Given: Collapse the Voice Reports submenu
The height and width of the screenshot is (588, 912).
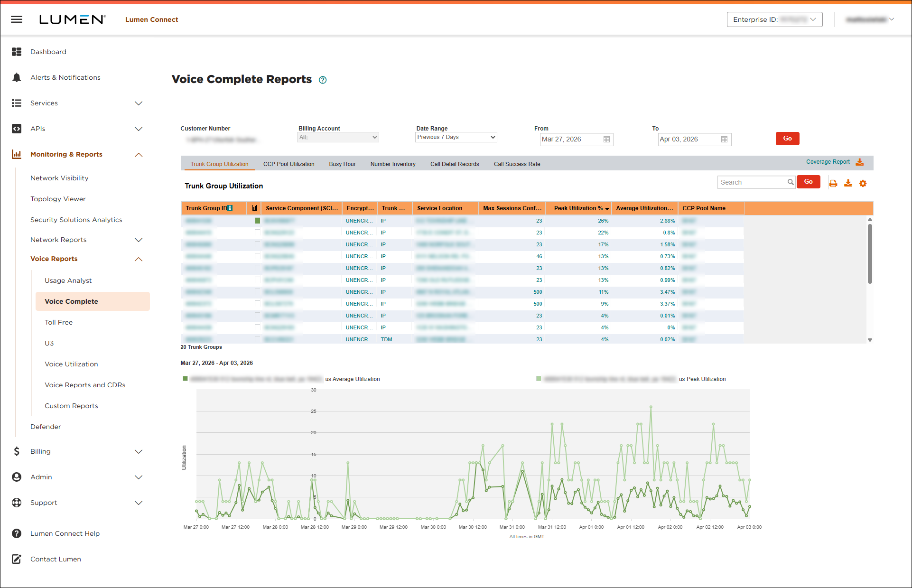Looking at the screenshot, I should (x=139, y=259).
